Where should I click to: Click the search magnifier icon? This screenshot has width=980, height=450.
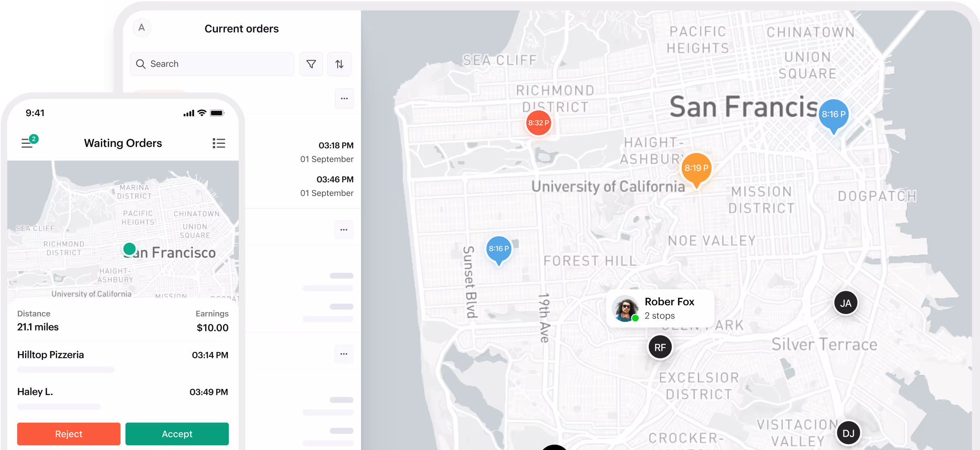click(x=141, y=64)
